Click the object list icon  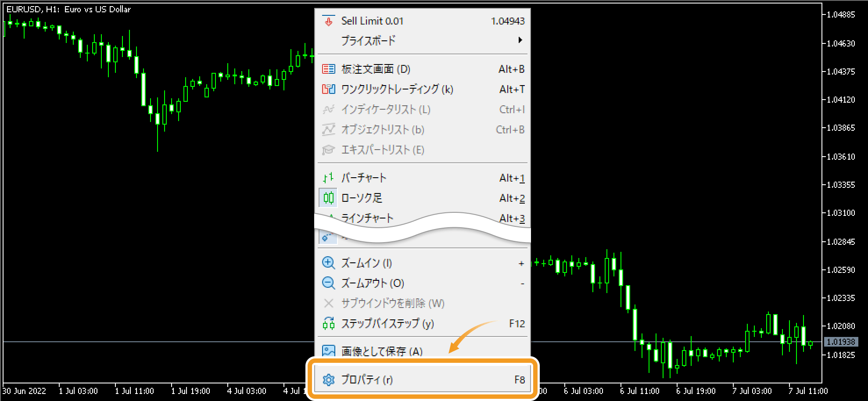click(328, 129)
